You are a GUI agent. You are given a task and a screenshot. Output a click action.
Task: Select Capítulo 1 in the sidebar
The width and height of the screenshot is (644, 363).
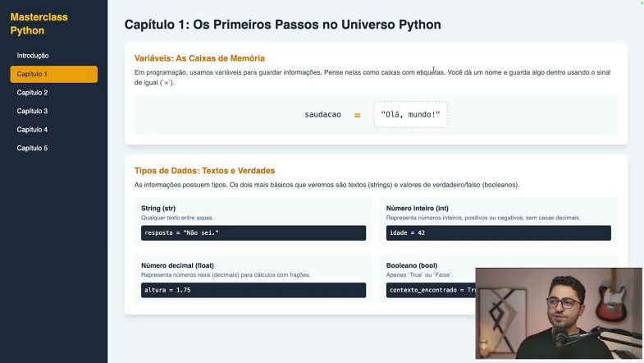tap(53, 74)
